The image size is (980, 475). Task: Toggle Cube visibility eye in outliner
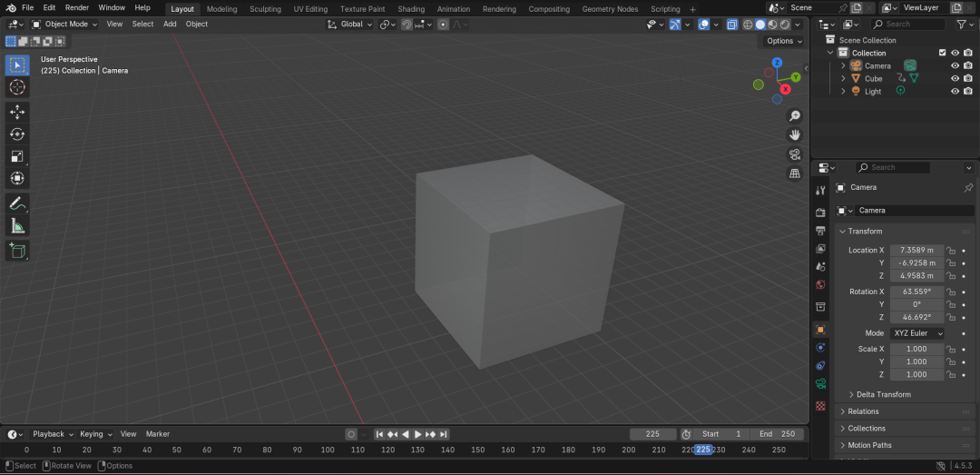(x=955, y=79)
